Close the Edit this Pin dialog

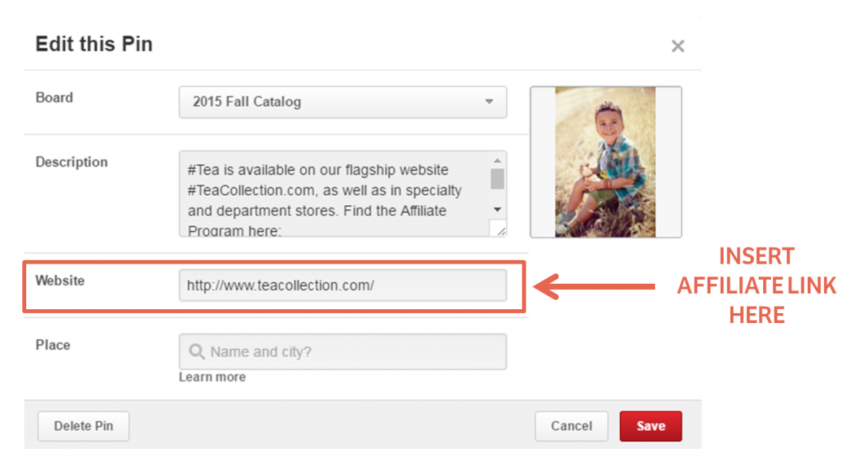tap(678, 46)
